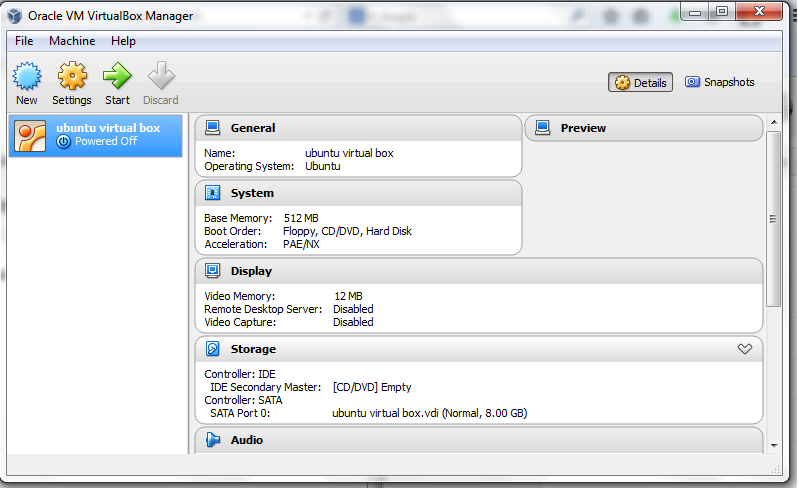798x488 pixels.
Task: Click the ubuntu virtual box.vdi disk entry
Action: [x=430, y=413]
